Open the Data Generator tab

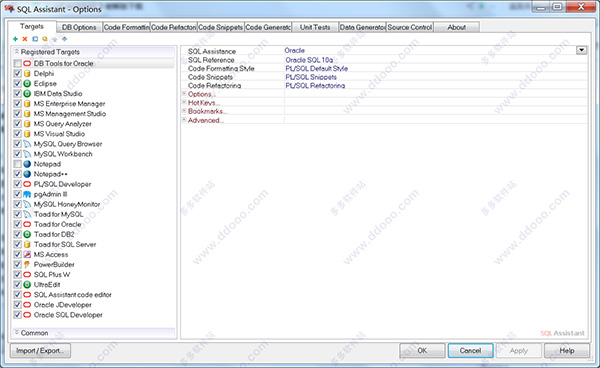362,27
